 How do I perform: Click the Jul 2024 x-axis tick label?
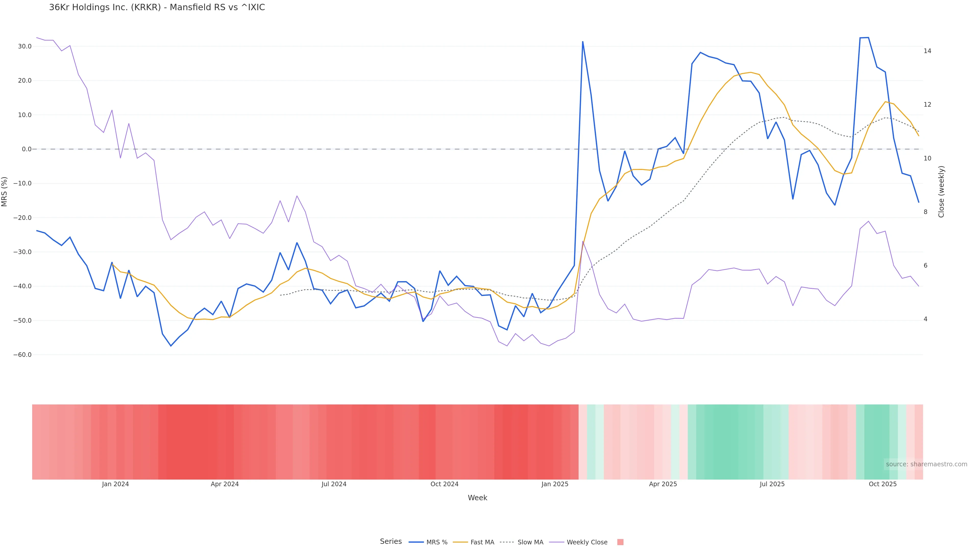(x=334, y=484)
